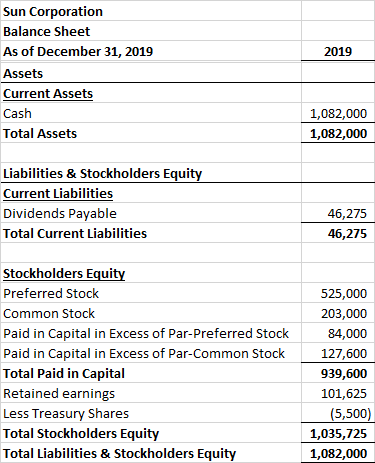Click the "Total Paid in Capital" label
This screenshot has width=375, height=463.
click(x=64, y=374)
